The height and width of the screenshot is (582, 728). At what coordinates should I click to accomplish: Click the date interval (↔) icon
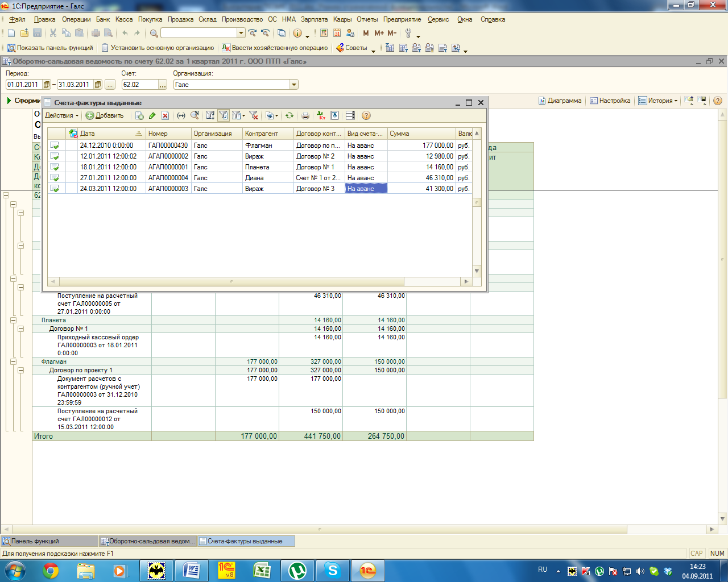(181, 115)
